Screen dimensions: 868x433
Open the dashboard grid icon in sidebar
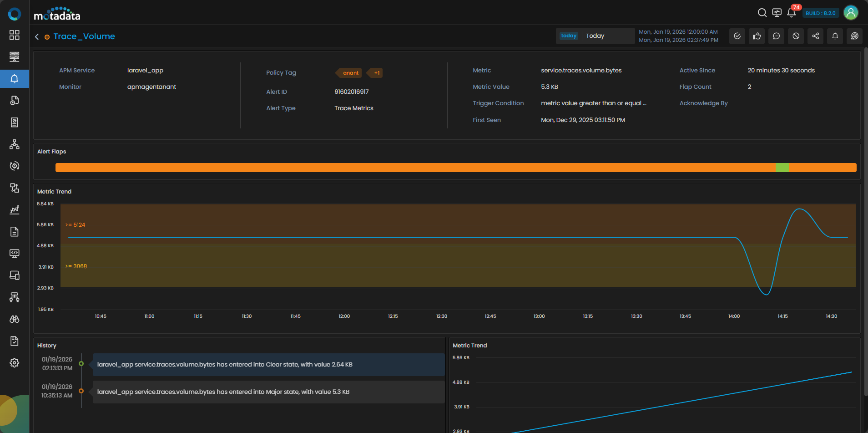point(15,35)
